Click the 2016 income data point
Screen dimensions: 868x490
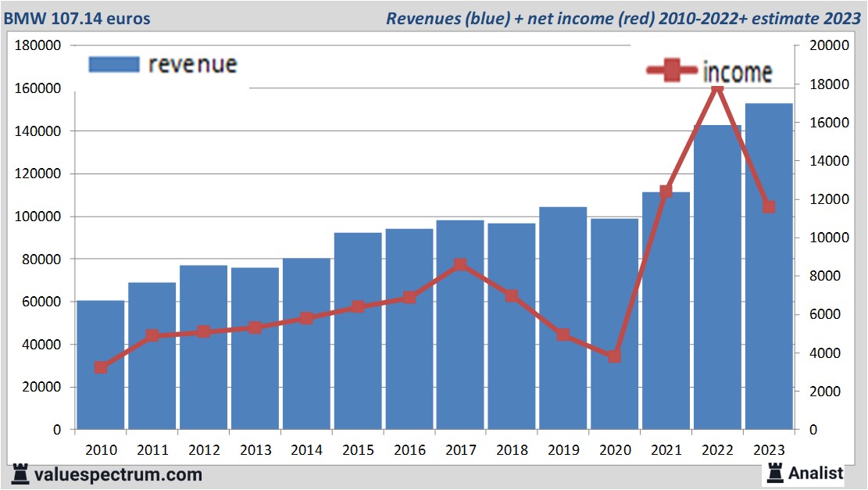409,297
